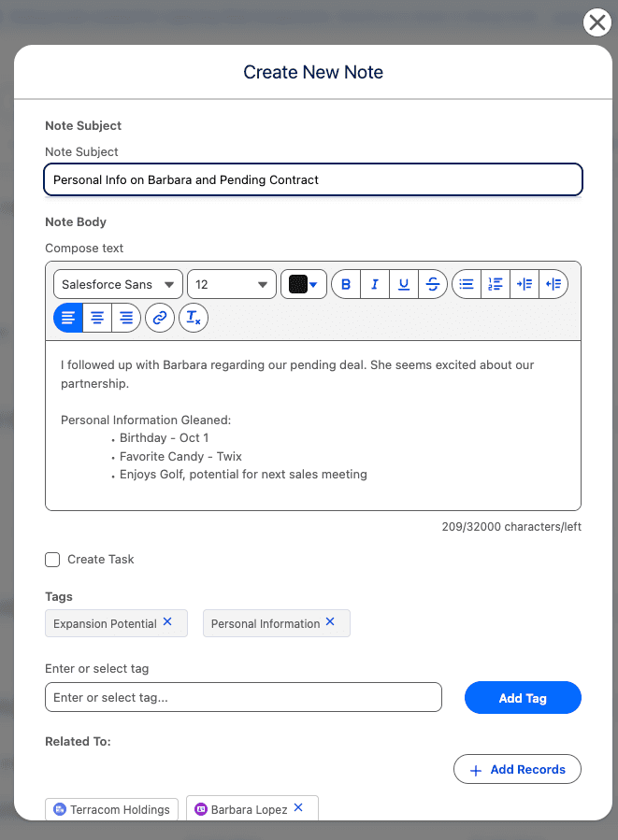The image size is (618, 840).
Task: Click the Add Records button
Action: click(517, 769)
